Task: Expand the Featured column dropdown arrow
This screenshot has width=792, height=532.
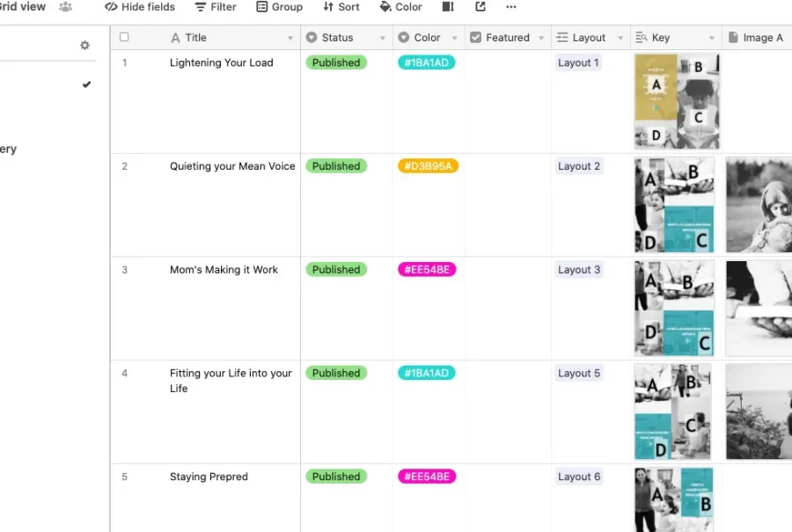Action: point(541,39)
